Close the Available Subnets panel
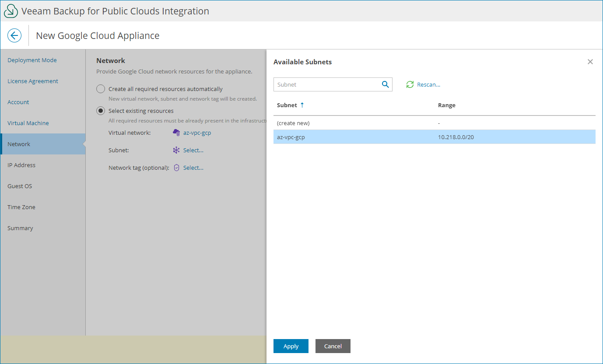This screenshot has height=364, width=603. [590, 62]
